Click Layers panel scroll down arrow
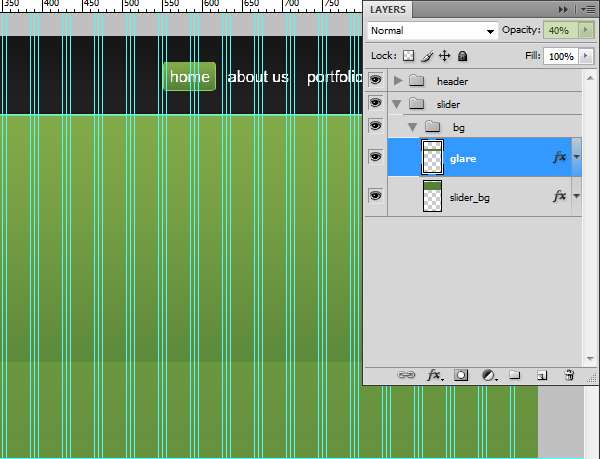The width and height of the screenshot is (600, 459). (590, 358)
